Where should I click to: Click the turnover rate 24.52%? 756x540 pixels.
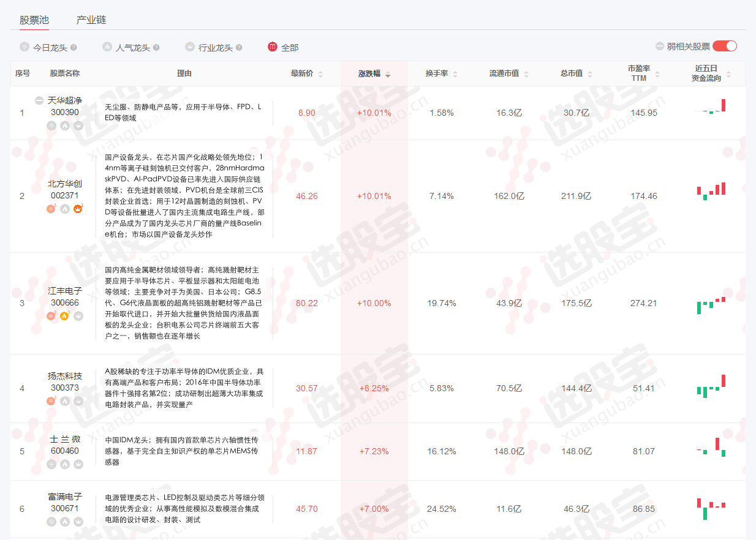pos(442,509)
